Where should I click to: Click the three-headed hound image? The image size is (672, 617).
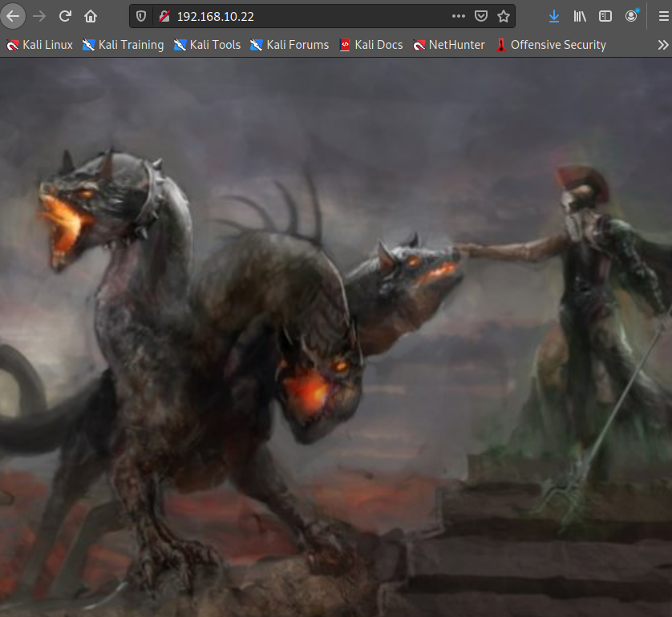click(336, 337)
